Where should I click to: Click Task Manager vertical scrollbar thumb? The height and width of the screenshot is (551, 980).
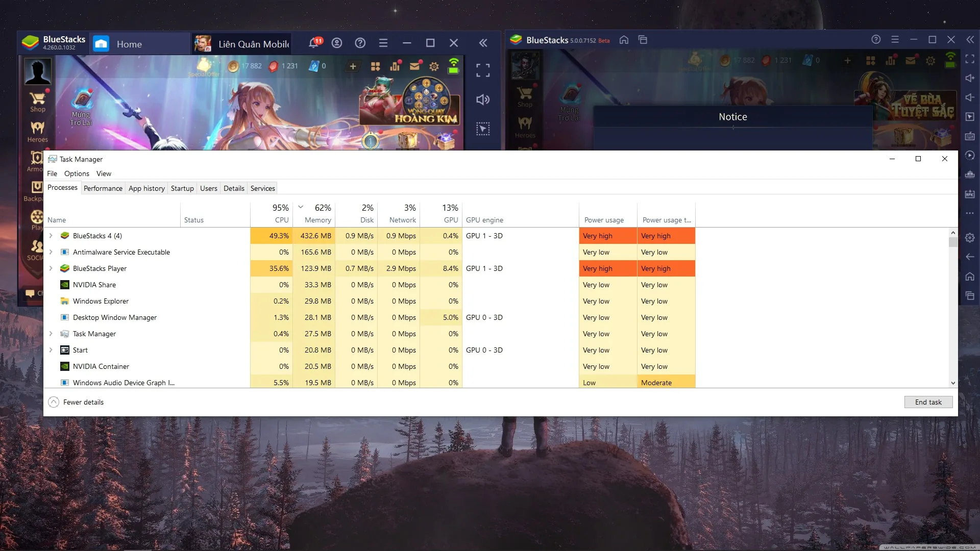tap(953, 242)
